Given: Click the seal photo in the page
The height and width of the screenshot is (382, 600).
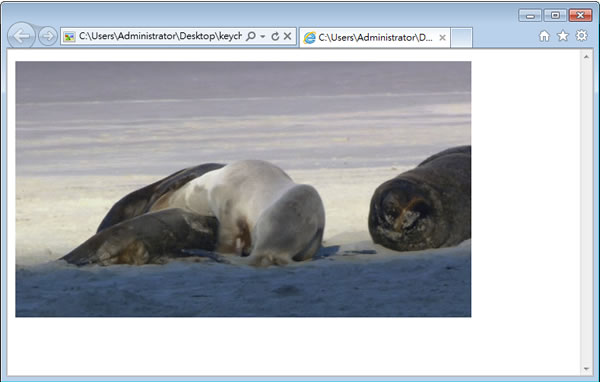Looking at the screenshot, I should pyautogui.click(x=243, y=189).
